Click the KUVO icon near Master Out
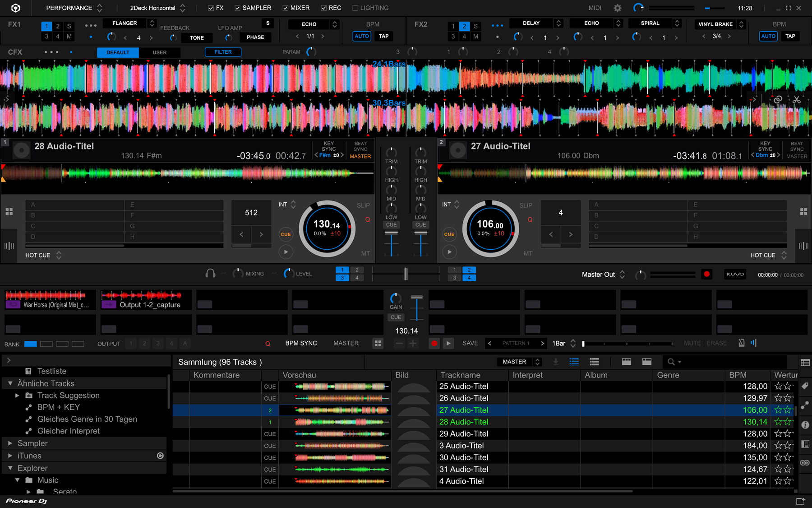The image size is (812, 508). [x=735, y=274]
